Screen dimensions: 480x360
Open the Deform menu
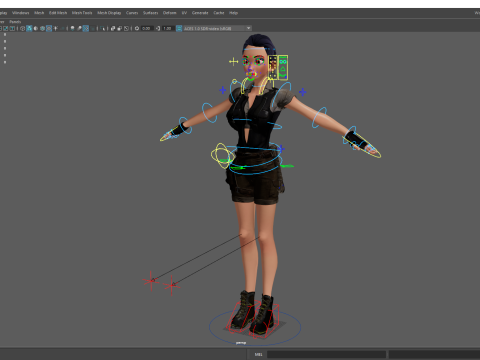tap(170, 13)
